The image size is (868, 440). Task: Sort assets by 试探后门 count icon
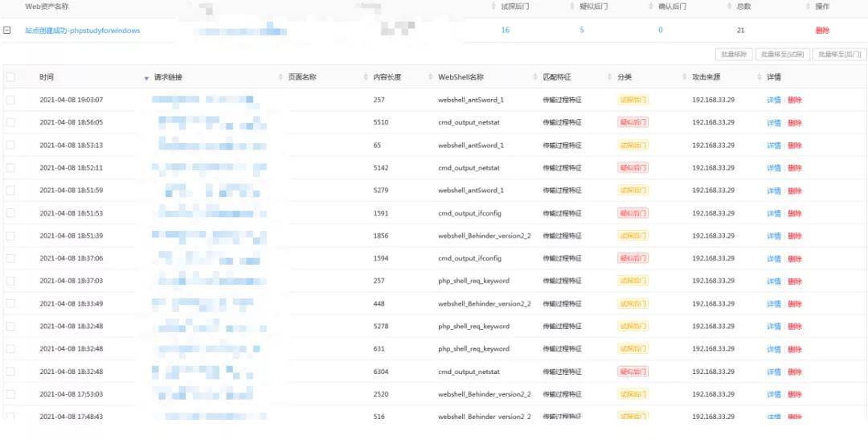(x=493, y=6)
